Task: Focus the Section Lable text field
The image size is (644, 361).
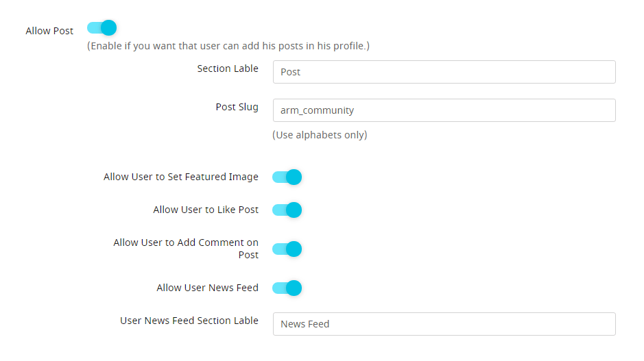Action: (x=444, y=72)
